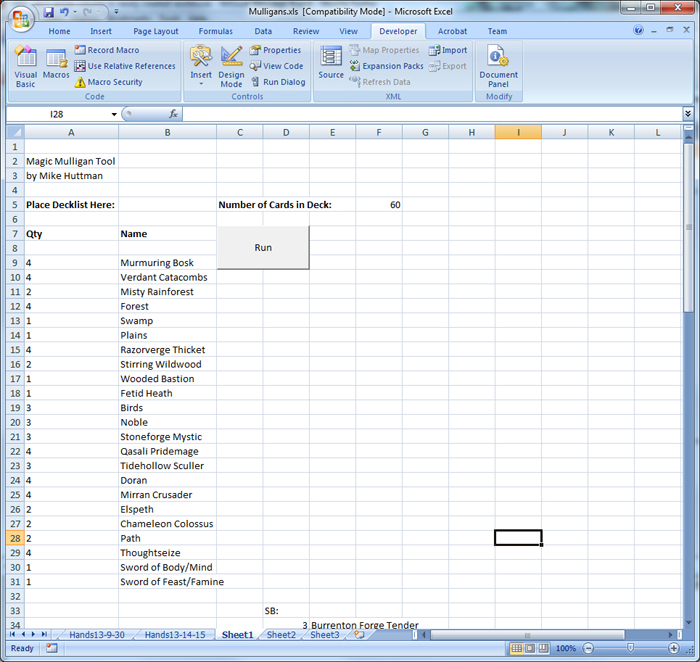Click the vertical scrollbar thumb
Screen dimensions: 700x662
pyautogui.click(x=688, y=228)
